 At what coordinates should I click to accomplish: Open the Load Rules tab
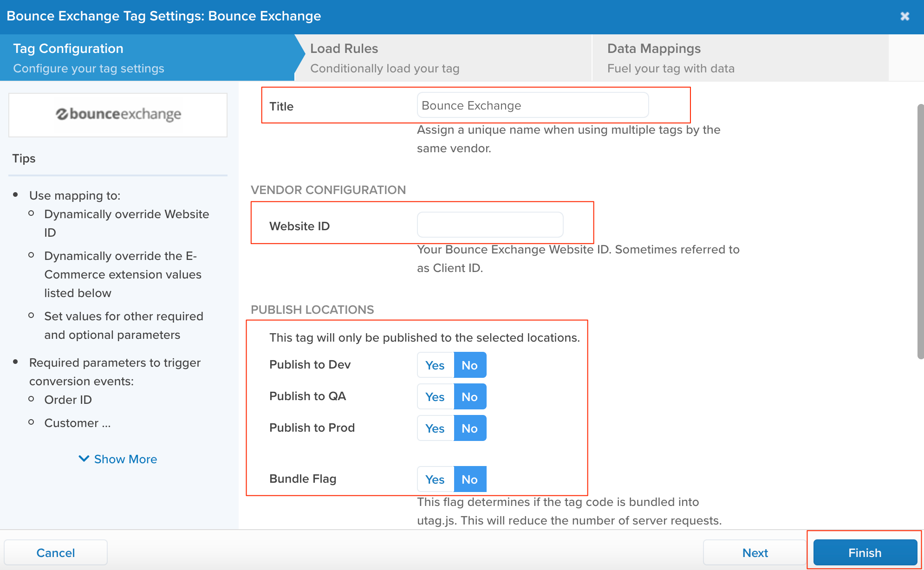(x=443, y=58)
